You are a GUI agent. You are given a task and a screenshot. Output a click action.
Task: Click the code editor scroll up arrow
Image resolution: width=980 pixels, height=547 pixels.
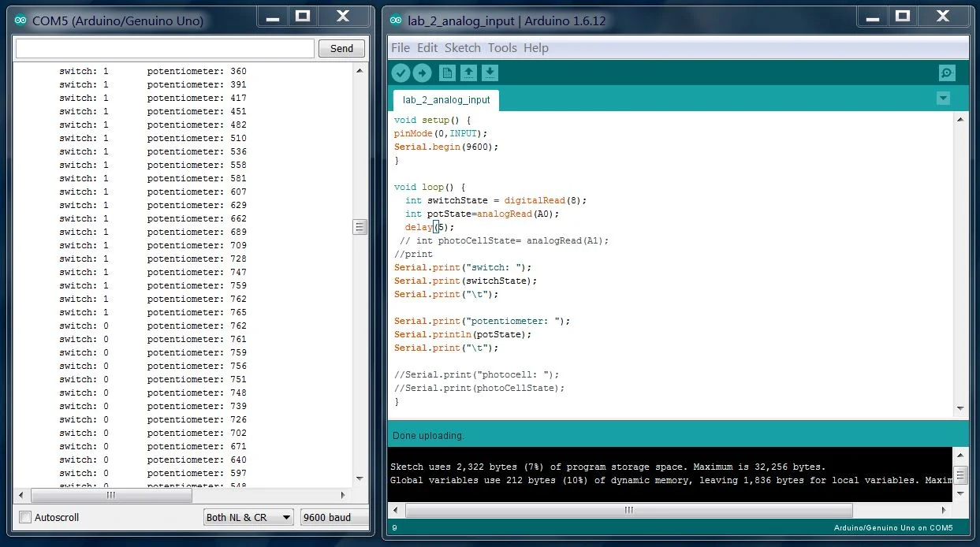[x=960, y=119]
